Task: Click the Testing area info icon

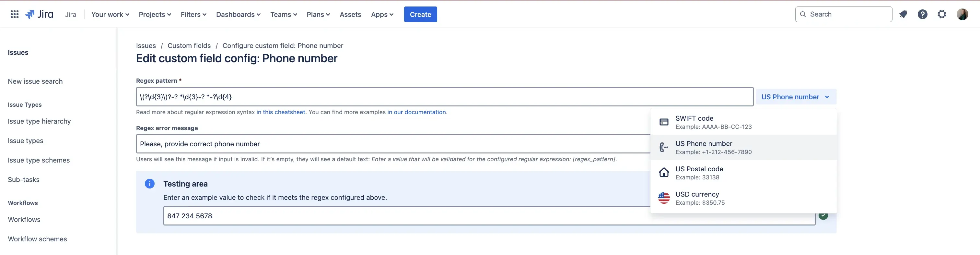Action: click(x=149, y=184)
